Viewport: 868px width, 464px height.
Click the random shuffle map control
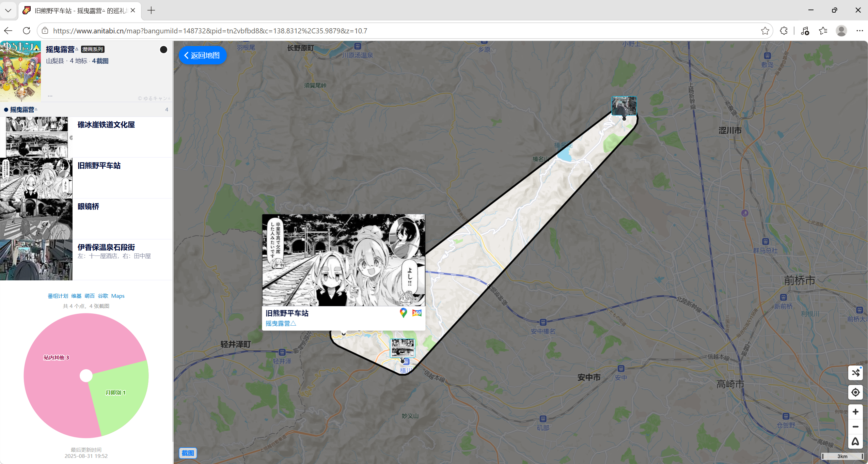[x=855, y=373]
